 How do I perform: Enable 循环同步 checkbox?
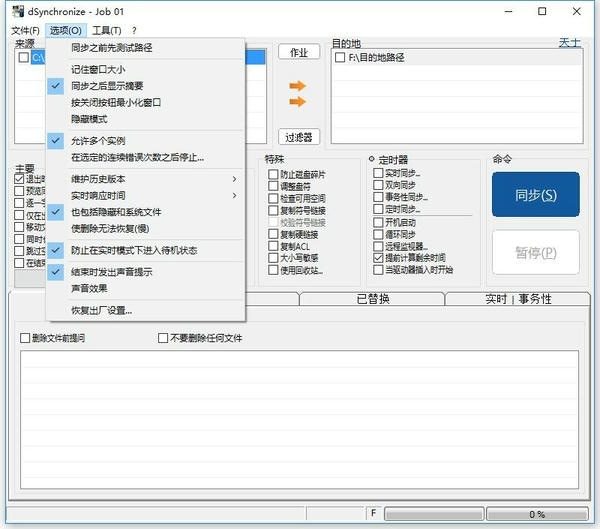(378, 234)
